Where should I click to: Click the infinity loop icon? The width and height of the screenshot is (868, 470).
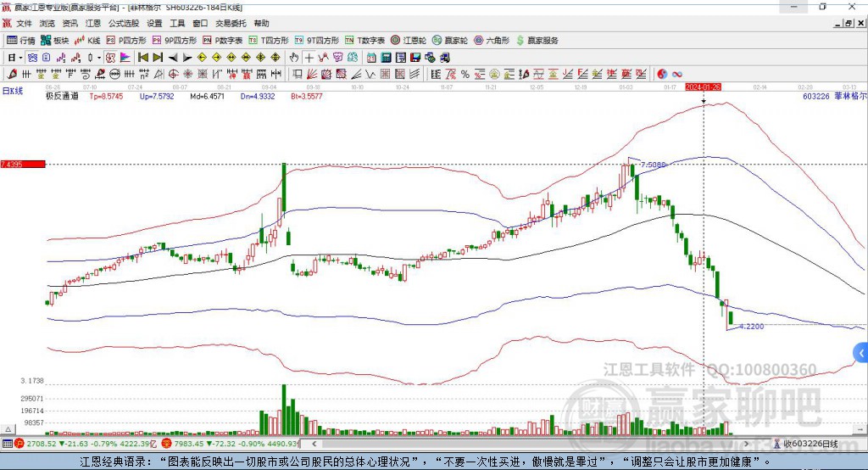(x=677, y=74)
